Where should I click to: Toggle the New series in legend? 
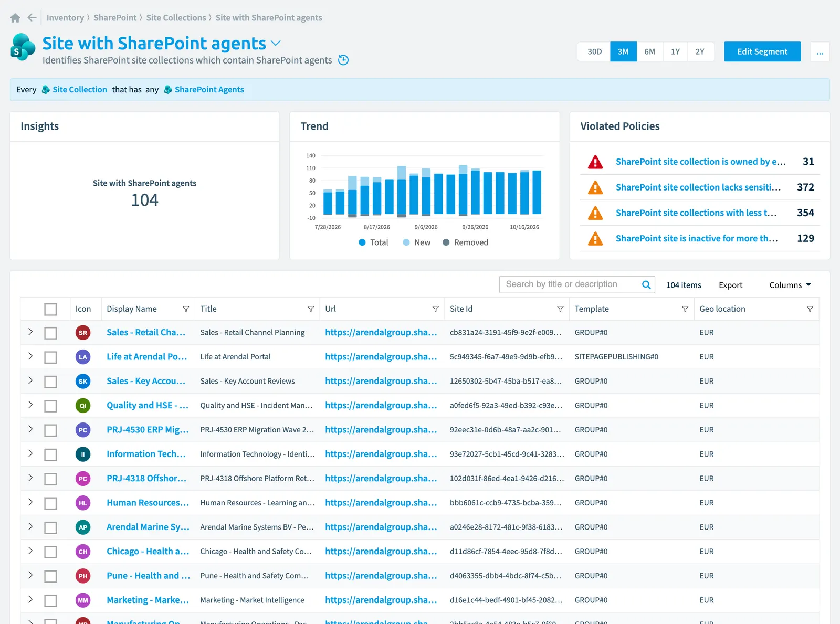pos(417,242)
